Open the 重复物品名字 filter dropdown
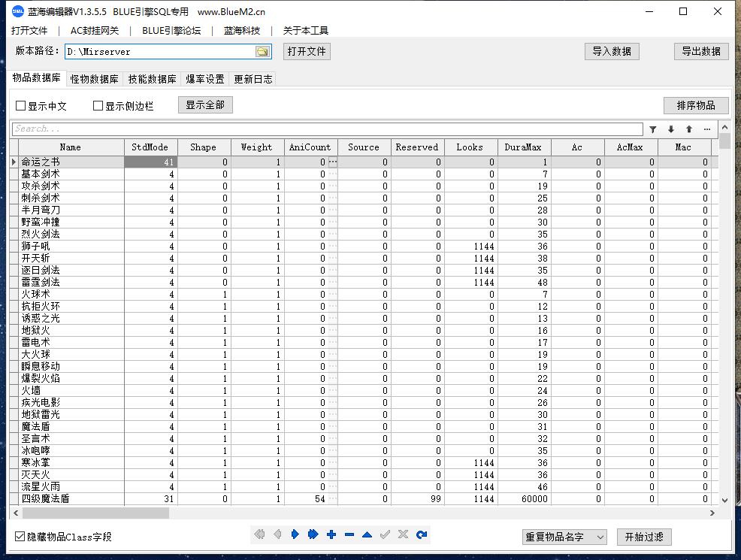741x560 pixels. [x=564, y=537]
